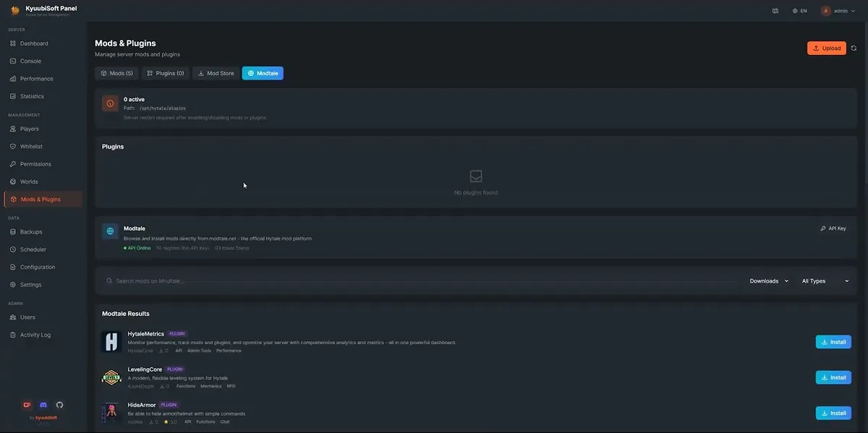The height and width of the screenshot is (433, 868).
Task: Click the HytaleMetrics title
Action: [146, 334]
